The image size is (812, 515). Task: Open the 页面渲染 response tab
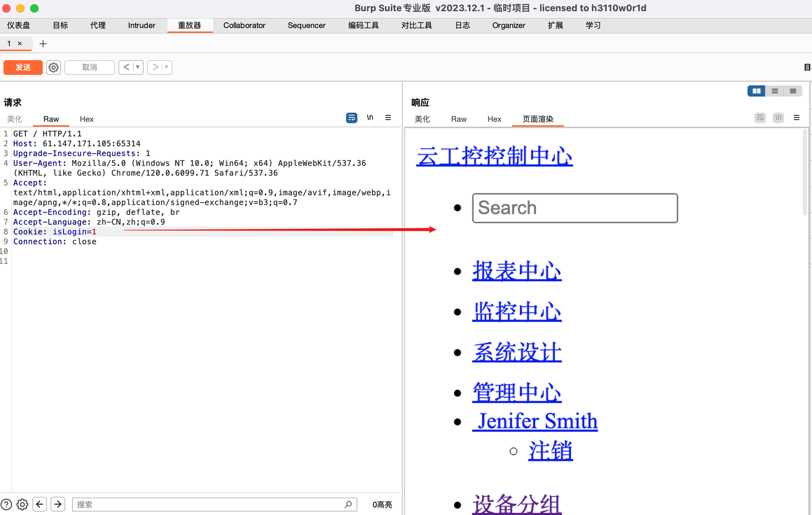click(537, 119)
